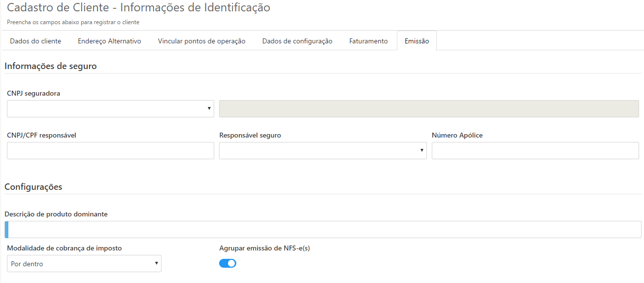Switch to the Dados do cliente tab
The width and height of the screenshot is (644, 283).
(x=35, y=41)
